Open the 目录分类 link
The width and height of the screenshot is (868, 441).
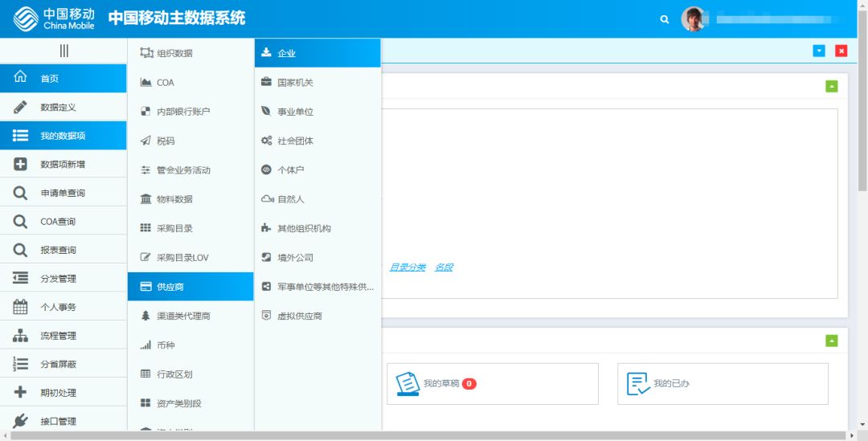(x=407, y=267)
